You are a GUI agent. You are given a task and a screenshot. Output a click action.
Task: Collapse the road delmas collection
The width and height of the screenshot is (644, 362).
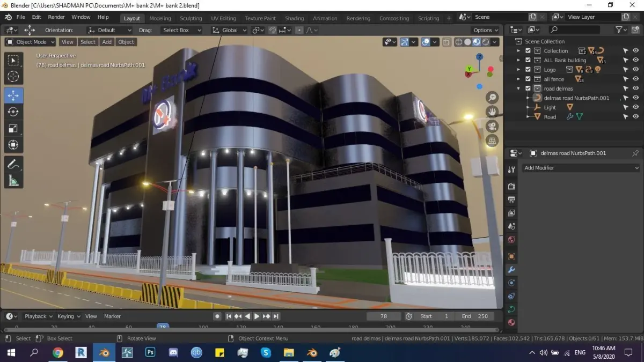tap(518, 88)
